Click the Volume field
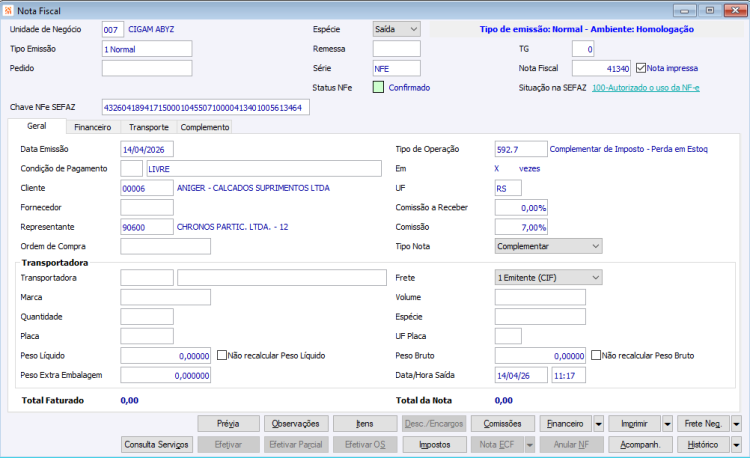Viewport: 750px width, 458px height. [x=540, y=297]
